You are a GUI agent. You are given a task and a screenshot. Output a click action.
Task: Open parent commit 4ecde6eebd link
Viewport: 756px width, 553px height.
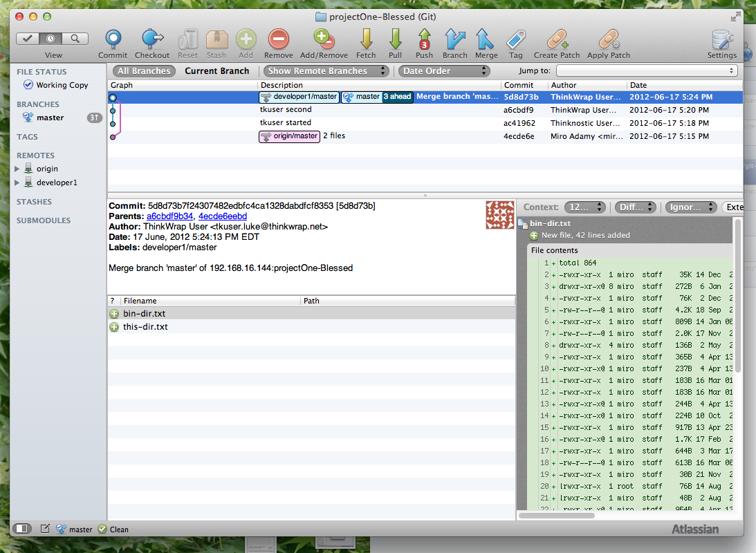(x=223, y=216)
